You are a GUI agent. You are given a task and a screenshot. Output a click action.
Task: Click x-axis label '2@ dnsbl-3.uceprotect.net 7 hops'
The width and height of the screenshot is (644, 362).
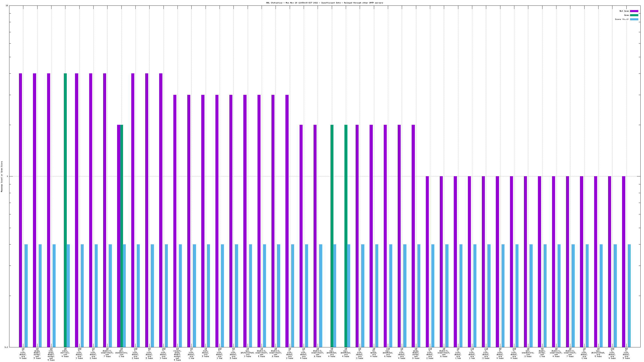(x=107, y=352)
